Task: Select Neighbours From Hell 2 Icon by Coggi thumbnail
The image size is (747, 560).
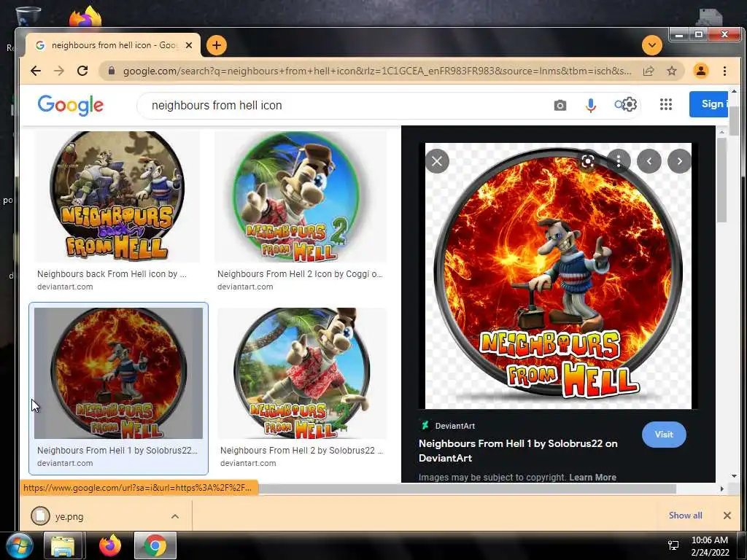Action: click(300, 197)
